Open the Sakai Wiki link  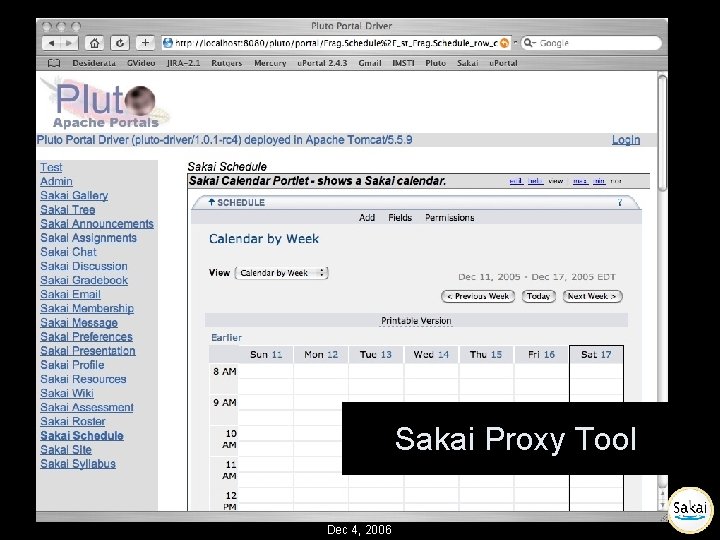point(67,394)
